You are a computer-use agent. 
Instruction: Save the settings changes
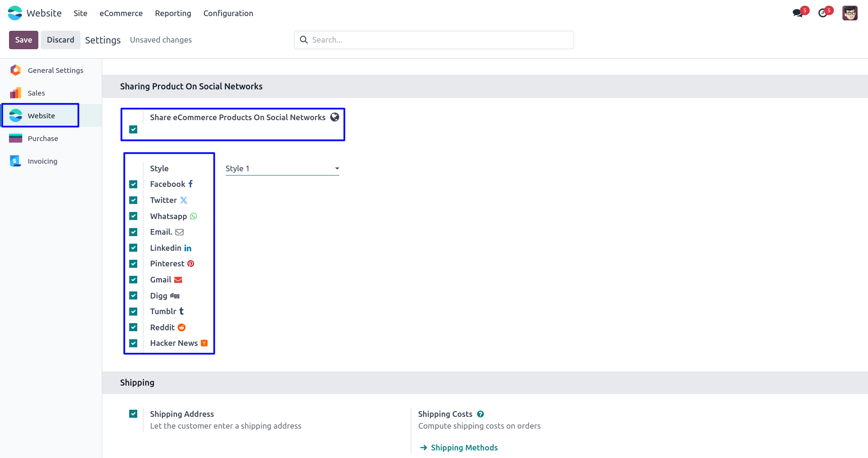(24, 40)
